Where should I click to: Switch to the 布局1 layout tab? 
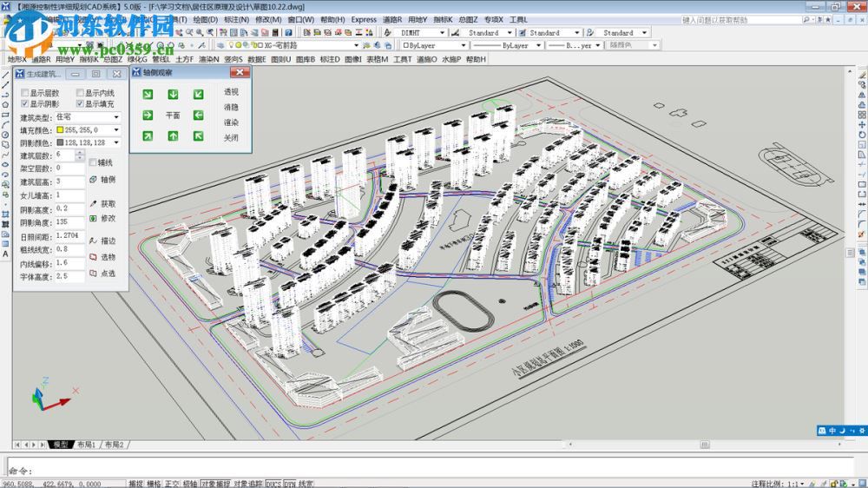point(88,445)
